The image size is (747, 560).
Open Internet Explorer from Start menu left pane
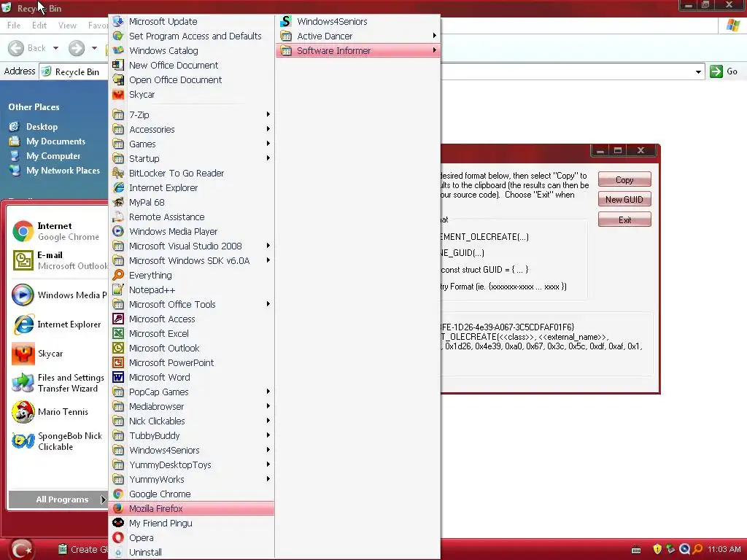[x=58, y=324]
